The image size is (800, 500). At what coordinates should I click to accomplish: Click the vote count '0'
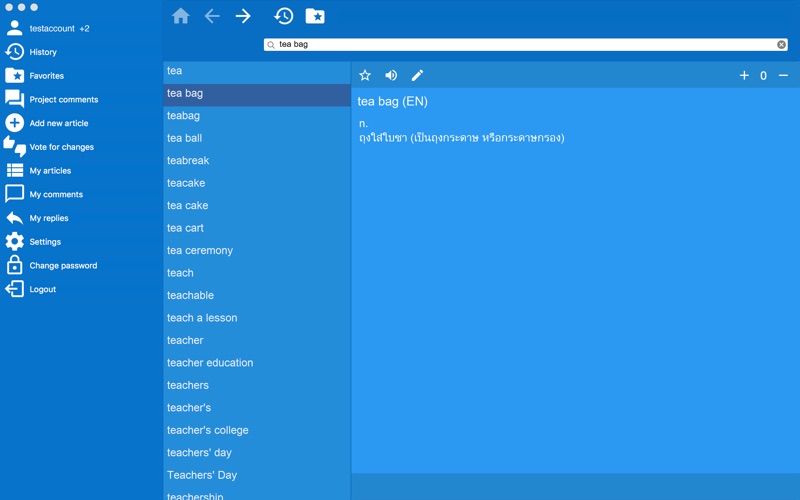tap(763, 76)
